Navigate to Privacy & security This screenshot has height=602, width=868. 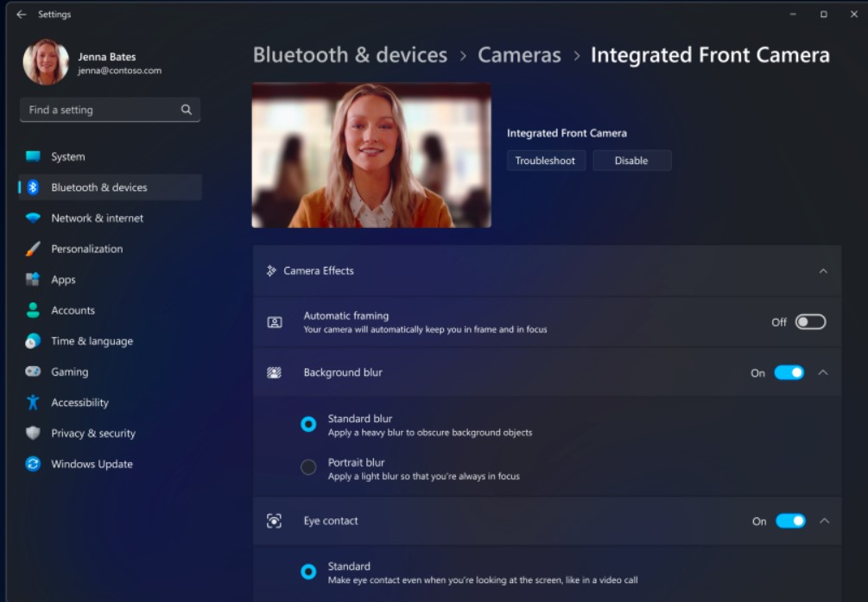(111, 433)
